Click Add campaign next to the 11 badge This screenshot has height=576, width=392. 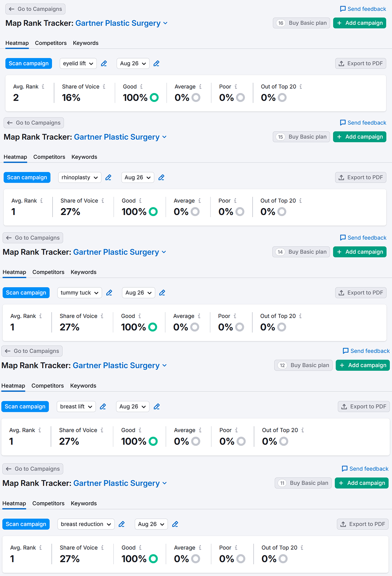pyautogui.click(x=362, y=483)
